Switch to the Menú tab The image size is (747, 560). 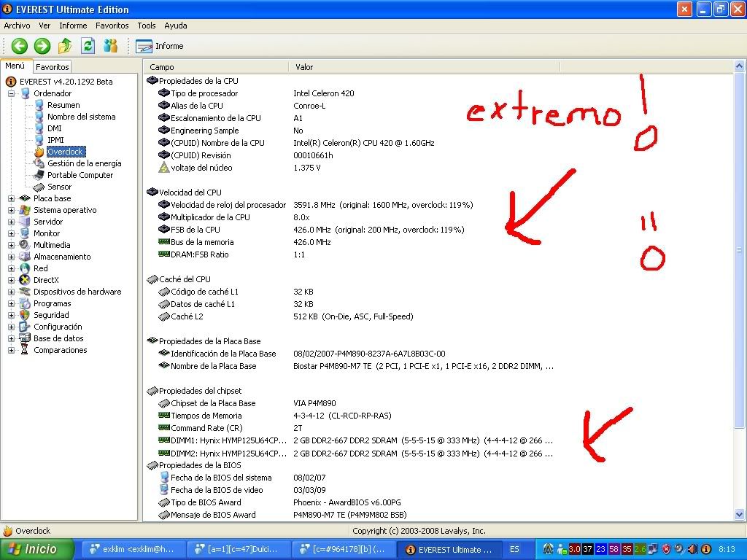pyautogui.click(x=15, y=66)
